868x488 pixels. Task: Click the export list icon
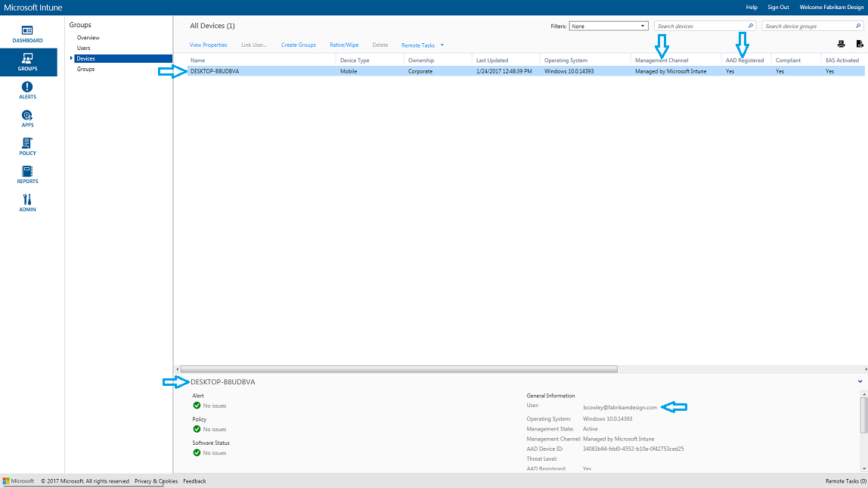(860, 45)
